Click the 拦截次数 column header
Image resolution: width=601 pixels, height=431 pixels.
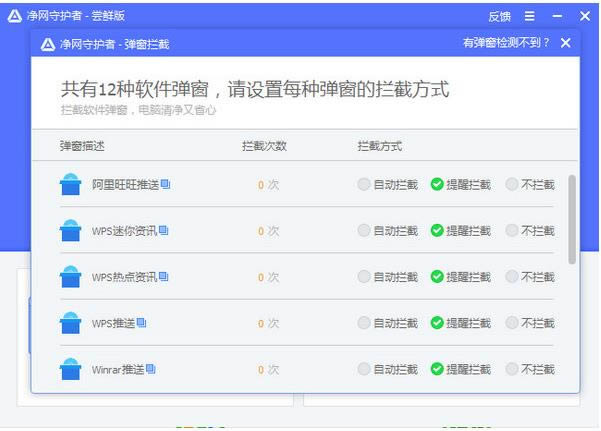coord(264,146)
